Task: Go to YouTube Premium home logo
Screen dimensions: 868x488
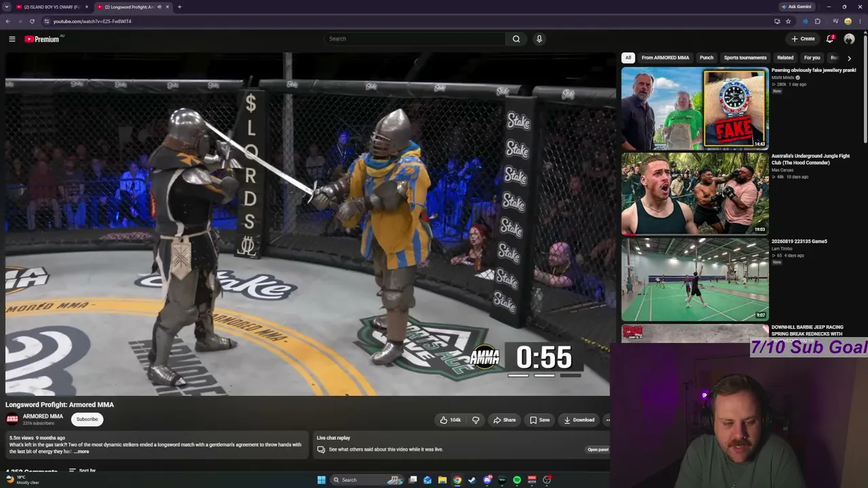Action: point(42,39)
